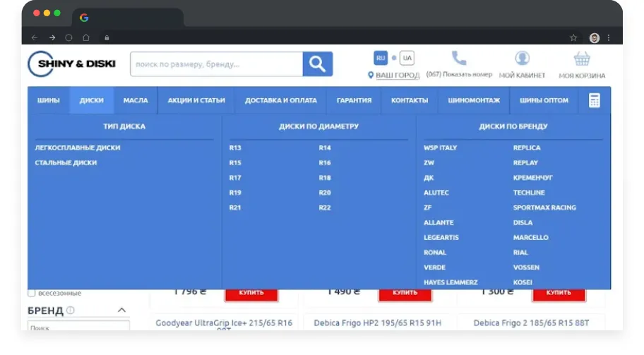Bookmark the page with star icon
The height and width of the screenshot is (355, 644).
[573, 37]
